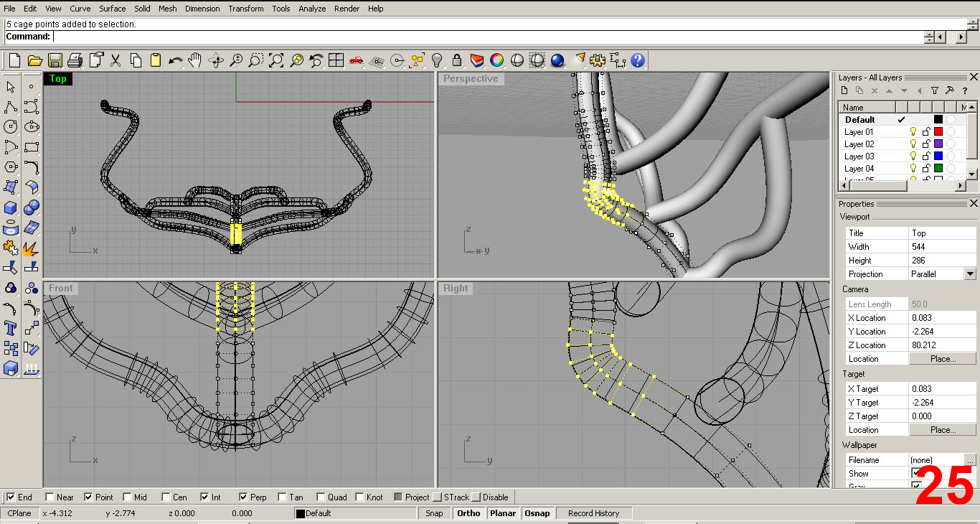
Task: Select the Polyline tool in sidebar
Action: click(11, 107)
